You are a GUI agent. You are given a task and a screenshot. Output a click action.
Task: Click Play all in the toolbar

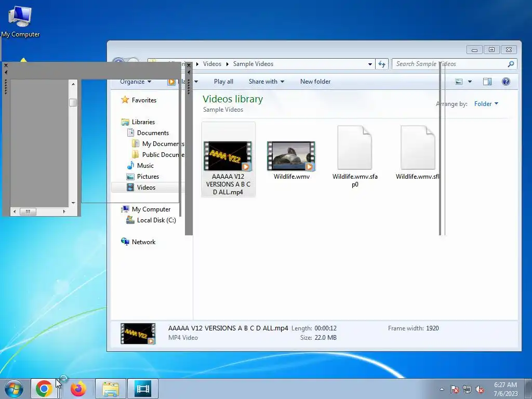point(223,82)
